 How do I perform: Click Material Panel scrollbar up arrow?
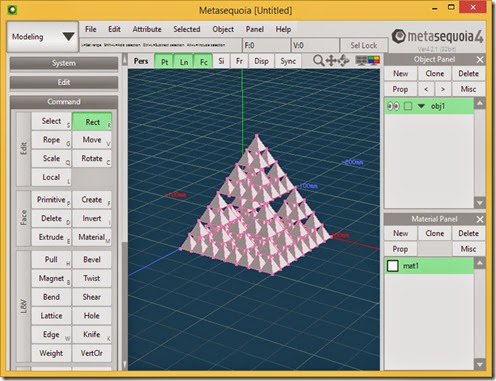point(480,263)
